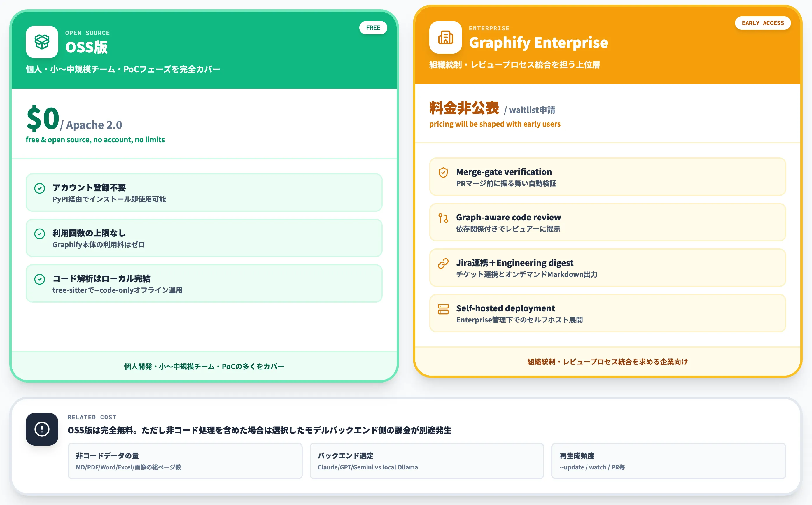Open the Self-hosted deployment card

point(608,313)
